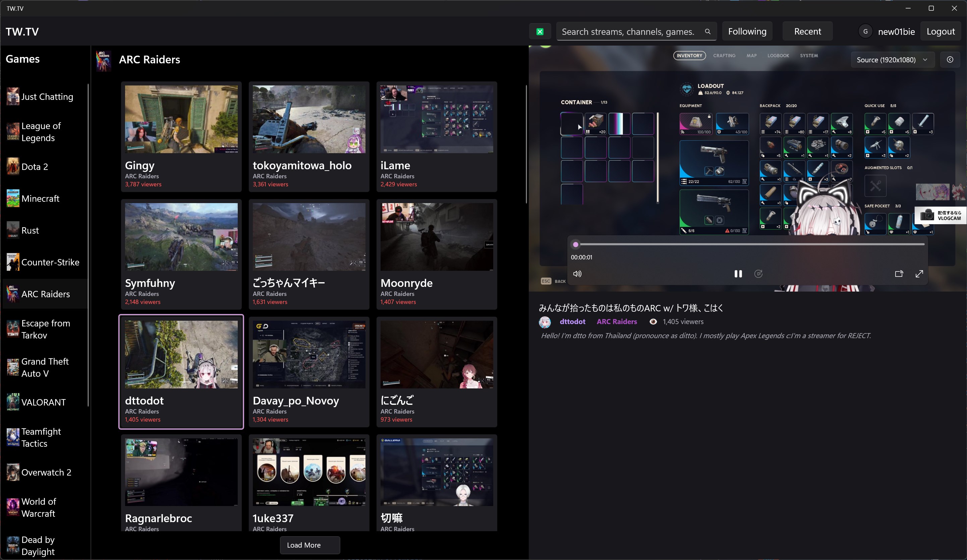Select VALORANT in the Games sidebar
This screenshot has height=560, width=967.
[45, 402]
